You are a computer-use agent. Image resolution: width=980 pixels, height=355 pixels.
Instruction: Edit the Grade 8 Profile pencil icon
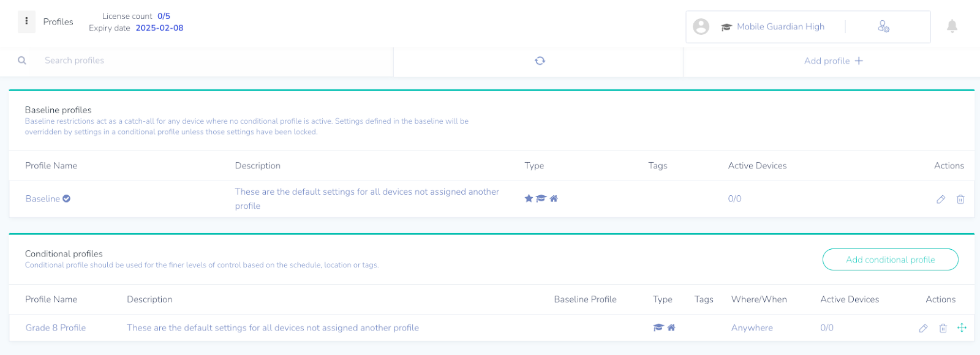[923, 328]
